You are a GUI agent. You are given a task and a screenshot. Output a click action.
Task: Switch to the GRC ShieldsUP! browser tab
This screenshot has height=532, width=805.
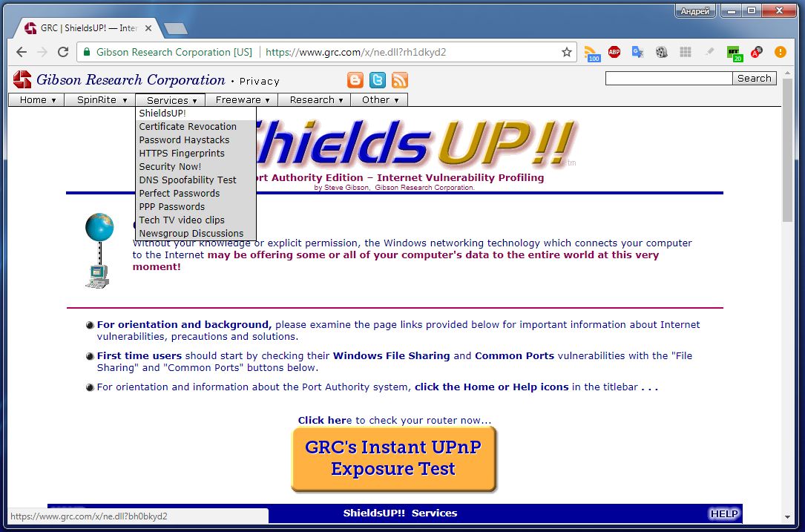[88, 28]
